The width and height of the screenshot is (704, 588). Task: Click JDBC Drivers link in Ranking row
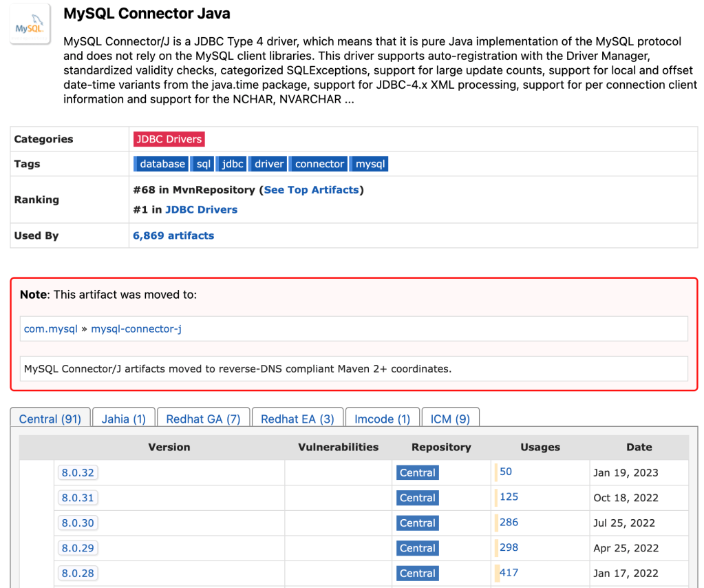pos(201,209)
